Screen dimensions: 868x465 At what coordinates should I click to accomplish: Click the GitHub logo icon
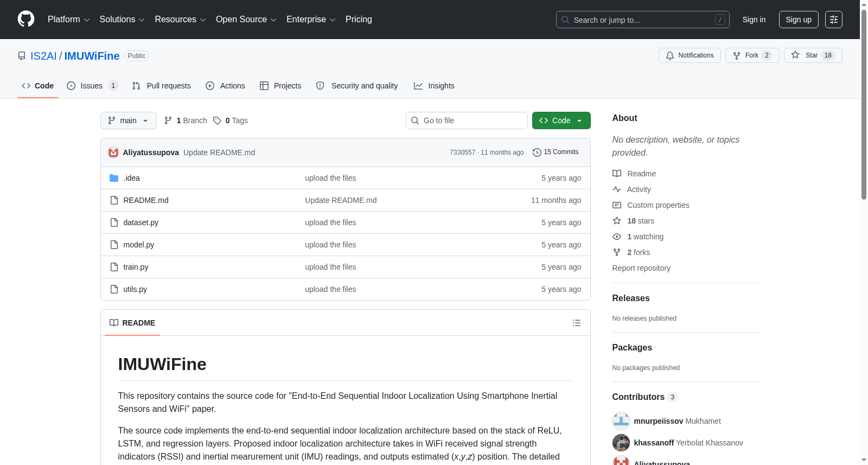pos(26,19)
